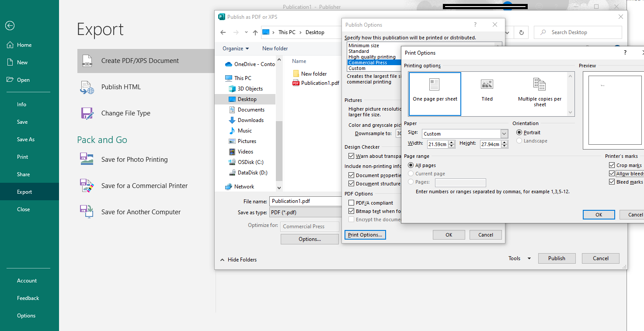Click the Height spinner arrows

(x=505, y=144)
